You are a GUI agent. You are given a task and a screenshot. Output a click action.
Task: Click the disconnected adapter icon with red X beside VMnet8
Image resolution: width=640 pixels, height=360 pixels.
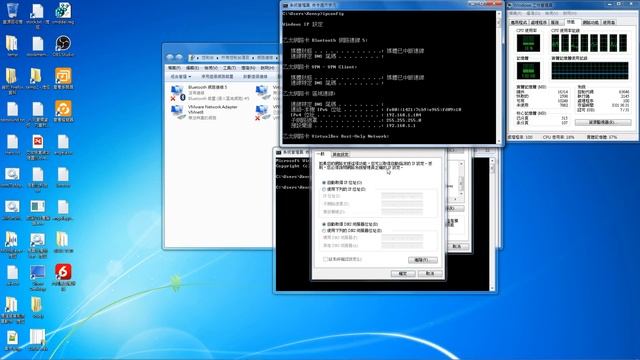(262, 112)
